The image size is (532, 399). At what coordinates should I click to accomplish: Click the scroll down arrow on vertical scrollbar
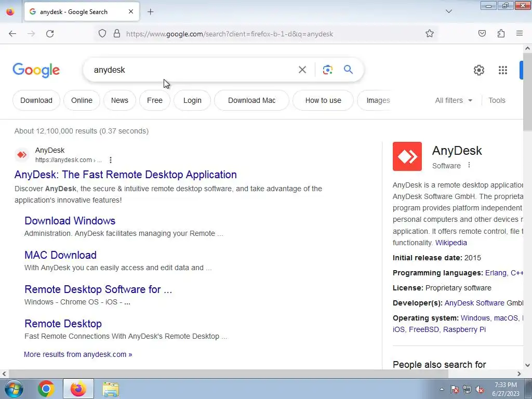528,365
